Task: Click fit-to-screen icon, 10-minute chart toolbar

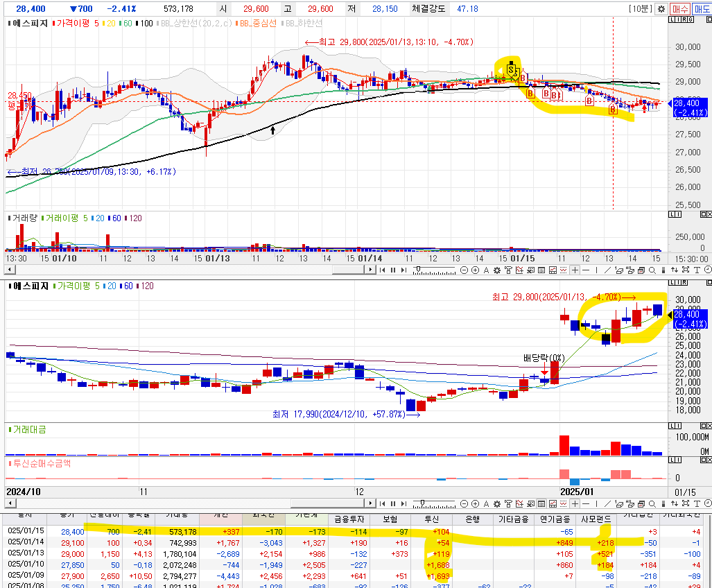Action: [685, 270]
